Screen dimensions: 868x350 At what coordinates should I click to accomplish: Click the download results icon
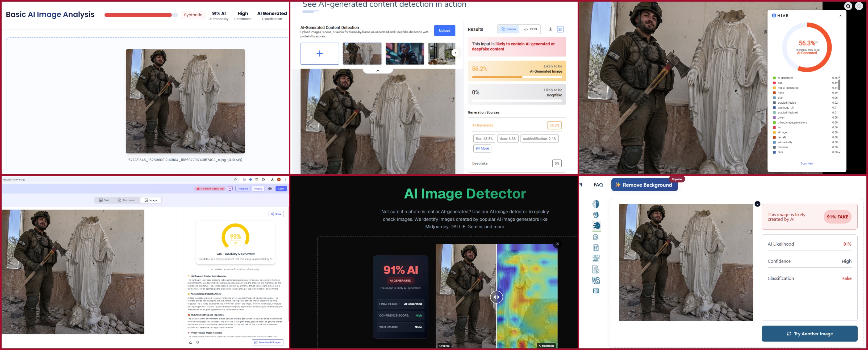tap(550, 29)
